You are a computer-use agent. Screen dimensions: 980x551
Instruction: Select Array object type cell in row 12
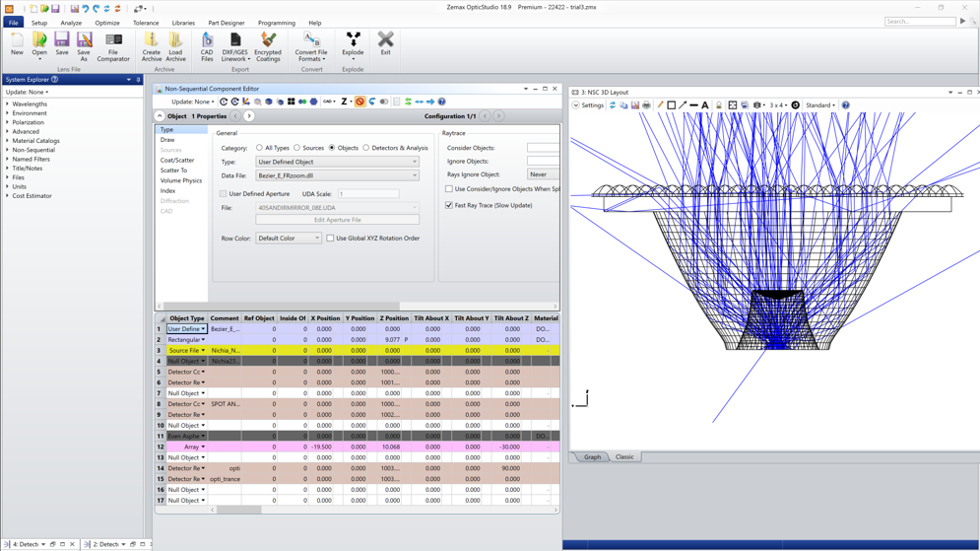[x=186, y=448]
